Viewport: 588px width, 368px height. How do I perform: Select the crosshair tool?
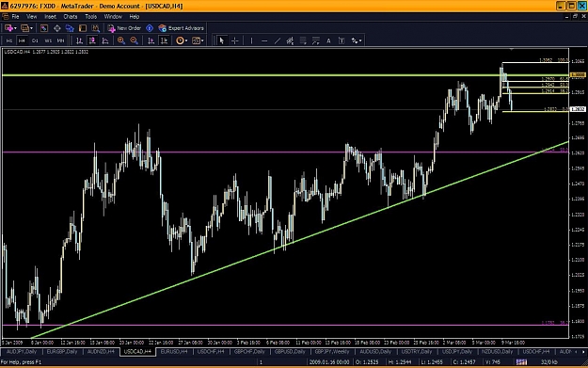coord(235,40)
